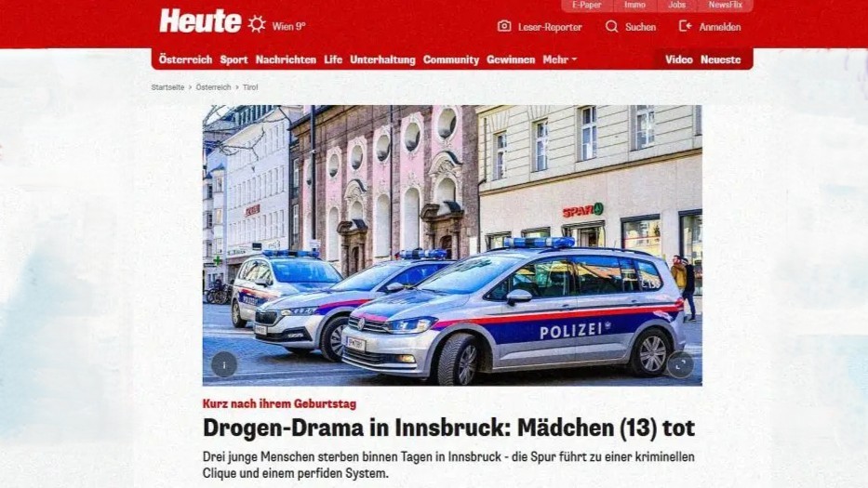The height and width of the screenshot is (488, 868).
Task: Open the E-Paper link
Action: click(x=587, y=5)
